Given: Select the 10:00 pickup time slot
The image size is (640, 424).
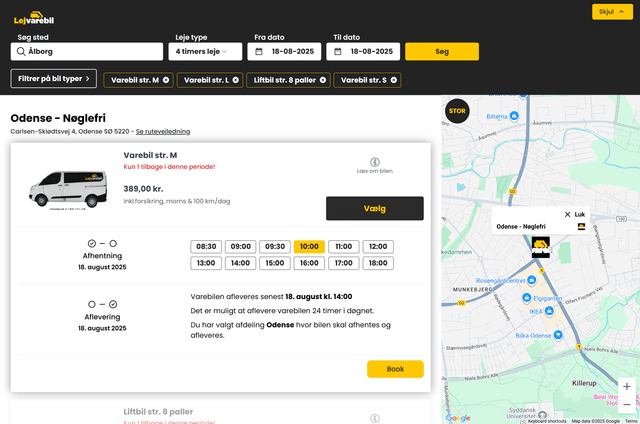Looking at the screenshot, I should coord(309,246).
